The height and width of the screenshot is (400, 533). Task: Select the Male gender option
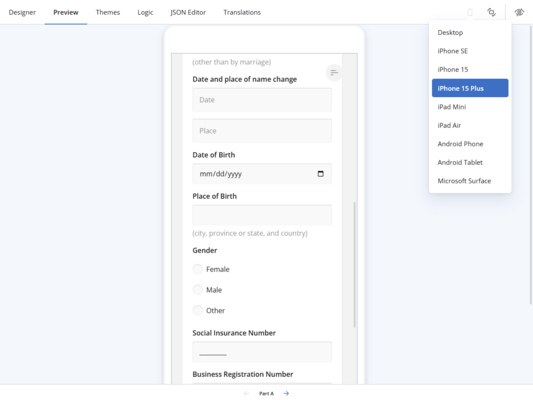(197, 290)
